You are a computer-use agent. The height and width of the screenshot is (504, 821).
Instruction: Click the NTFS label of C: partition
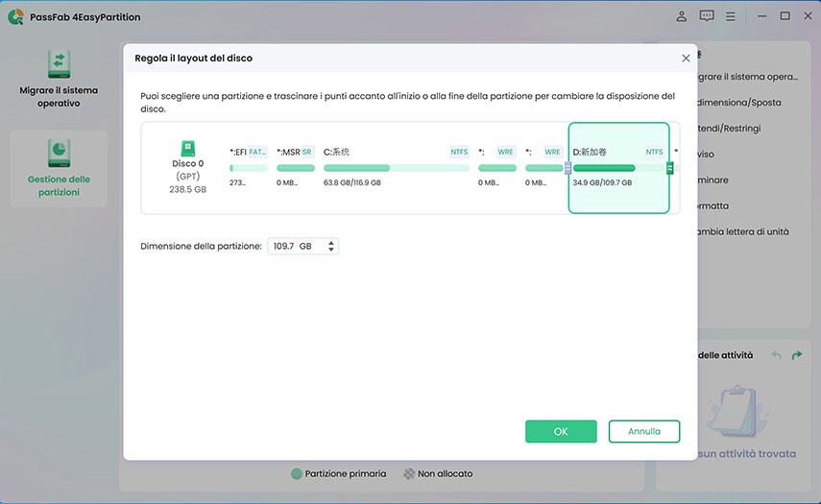click(x=459, y=152)
